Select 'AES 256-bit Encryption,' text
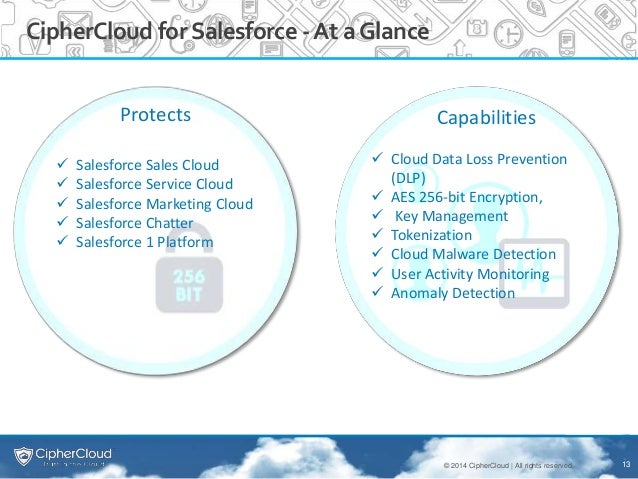This screenshot has width=638, height=479. (x=467, y=197)
